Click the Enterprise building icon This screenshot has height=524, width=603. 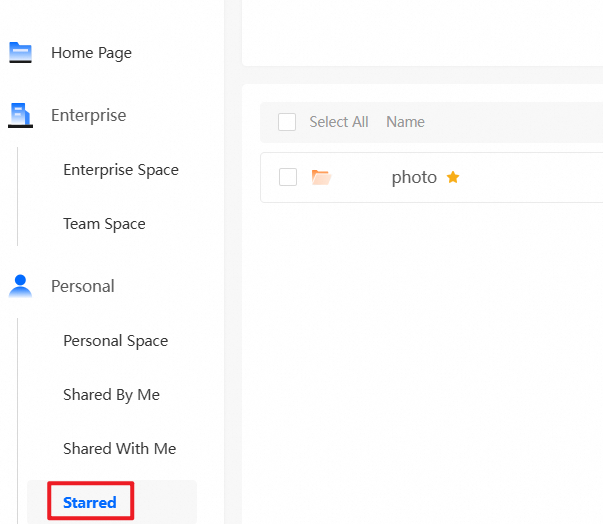pos(20,115)
